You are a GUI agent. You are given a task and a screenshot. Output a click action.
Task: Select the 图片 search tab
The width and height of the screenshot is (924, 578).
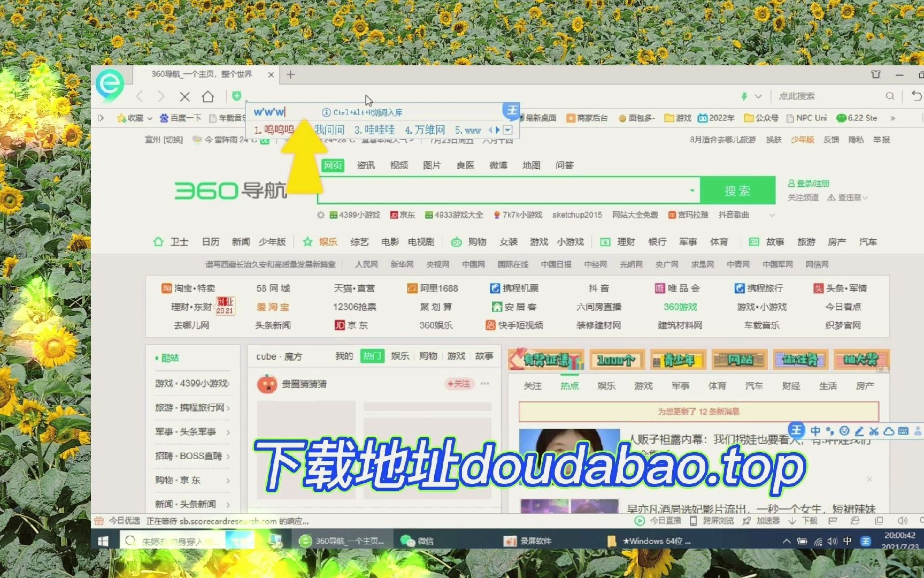[x=432, y=165]
